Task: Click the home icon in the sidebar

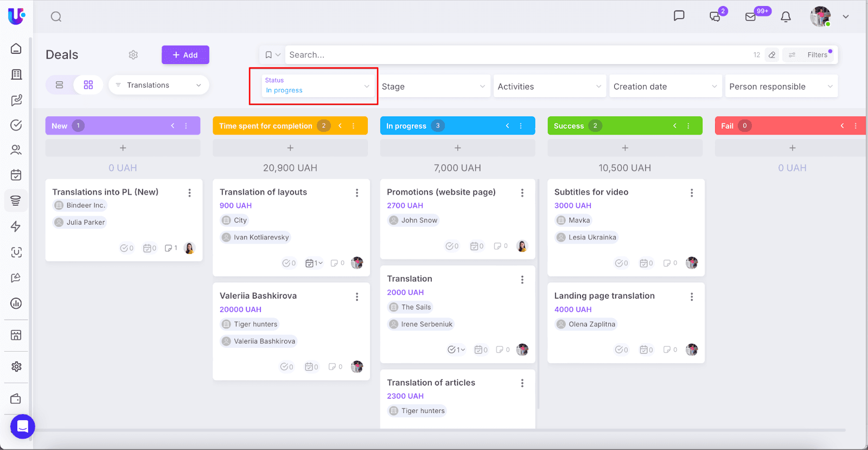Action: [16, 49]
